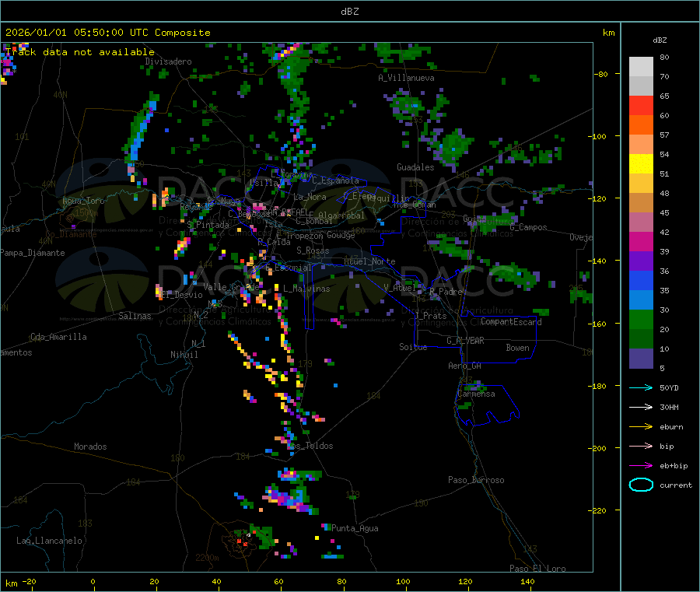Click the S_Rosas map label
Screen dimensions: 700x592
point(313,250)
